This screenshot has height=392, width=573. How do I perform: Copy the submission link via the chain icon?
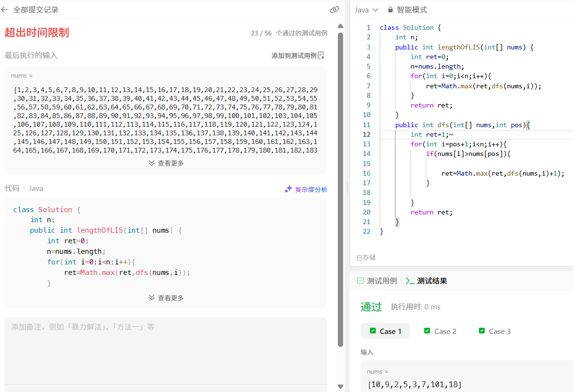[334, 10]
